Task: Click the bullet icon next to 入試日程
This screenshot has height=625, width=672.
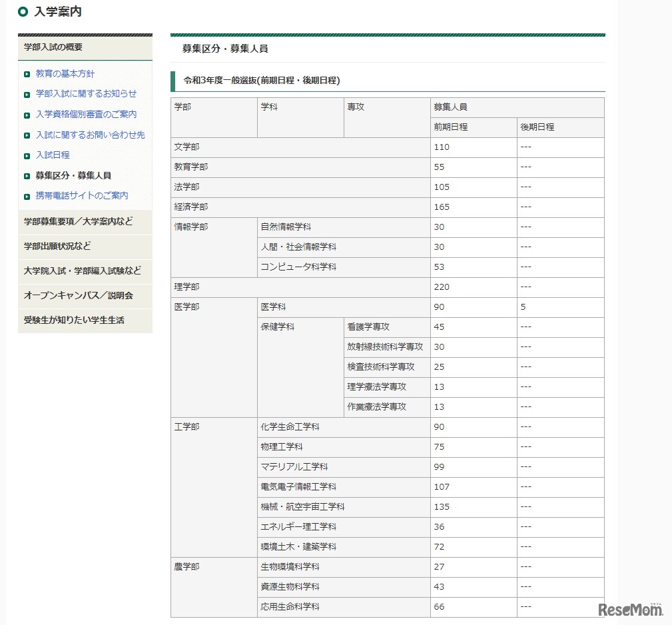Action: pos(27,155)
